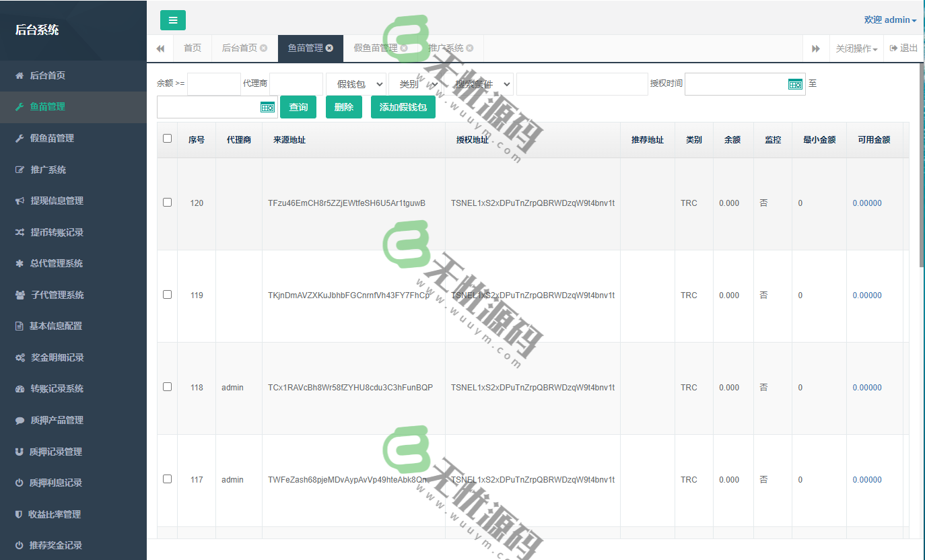925x560 pixels.
Task: Open calendar picker for the end date field
Action: coord(267,107)
